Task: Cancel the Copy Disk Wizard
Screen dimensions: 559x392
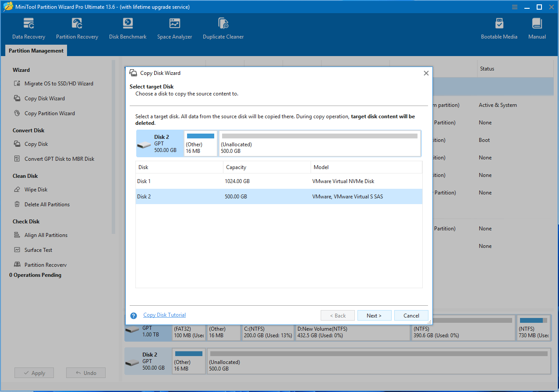Action: [411, 315]
